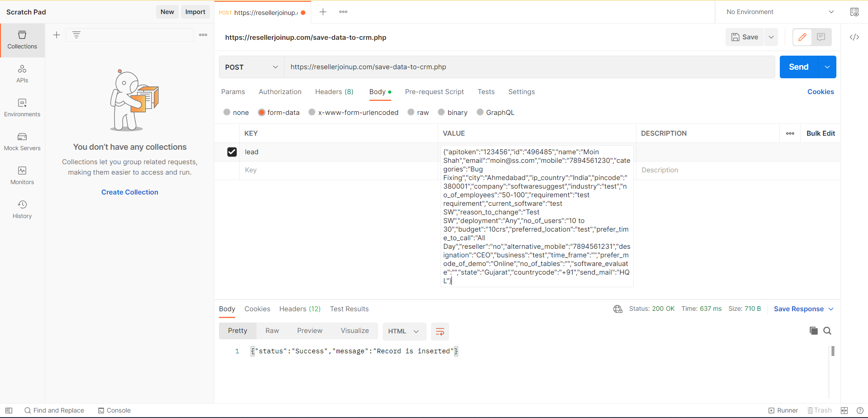This screenshot has width=868, height=418.
Task: Switch response view to Raw
Action: (x=272, y=331)
